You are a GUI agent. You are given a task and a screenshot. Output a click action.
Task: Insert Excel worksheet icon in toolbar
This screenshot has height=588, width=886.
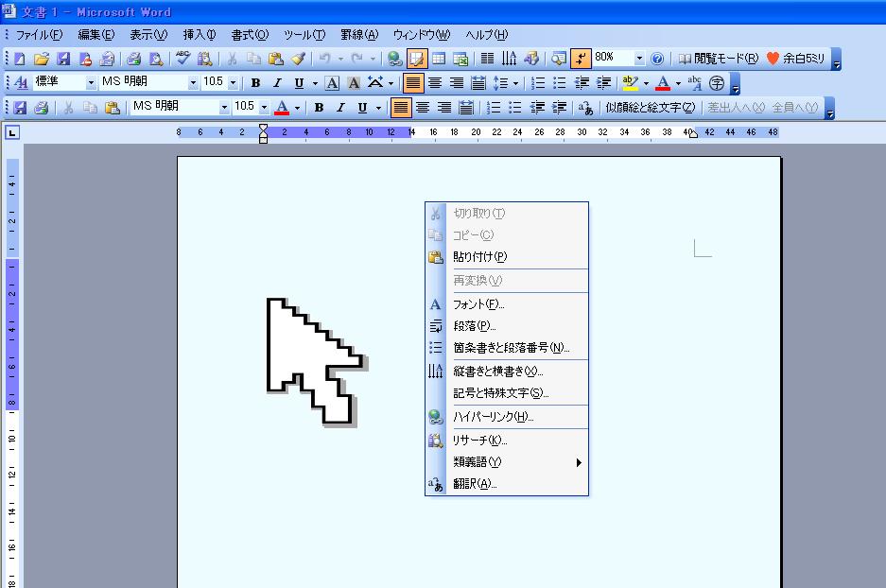pyautogui.click(x=460, y=59)
